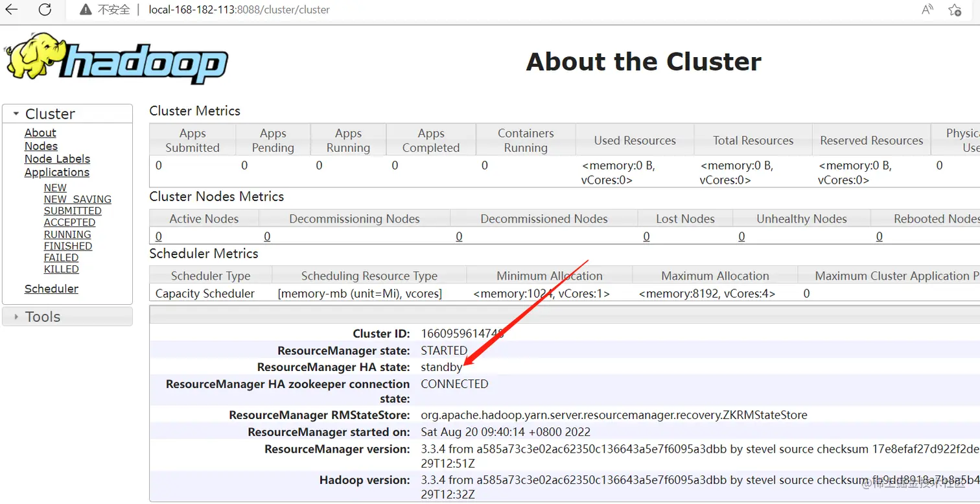The width and height of the screenshot is (980, 504).
Task: Click the Used Resources column header
Action: click(x=635, y=140)
